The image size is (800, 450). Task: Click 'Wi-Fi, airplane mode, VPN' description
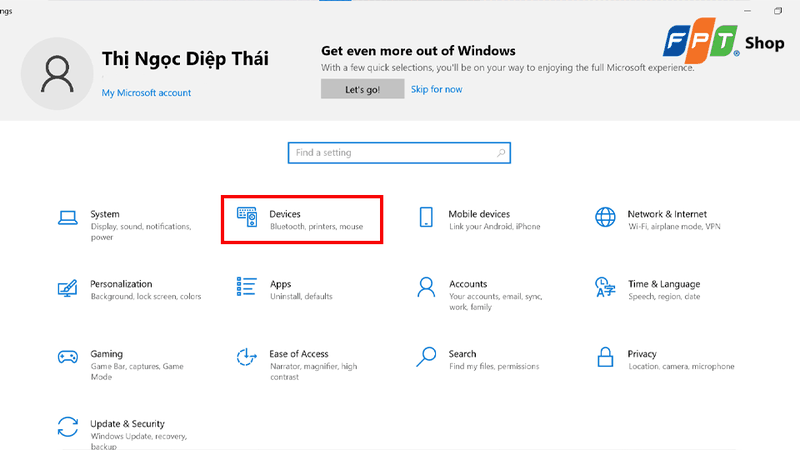(x=674, y=227)
